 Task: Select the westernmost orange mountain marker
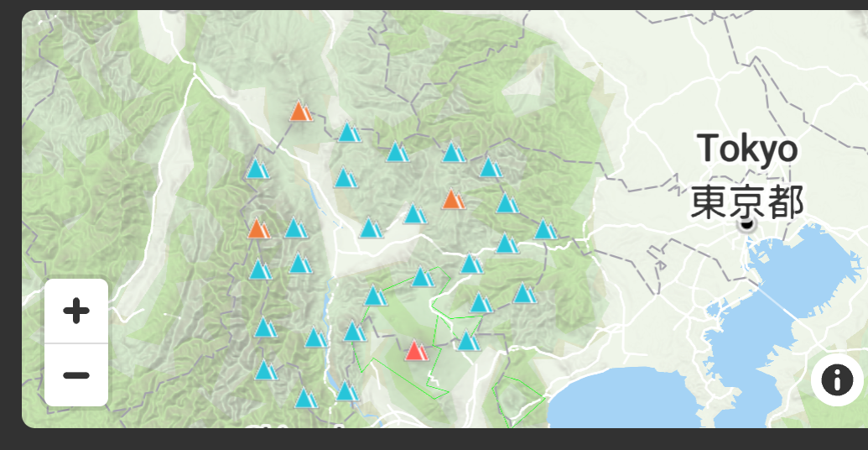pos(258,228)
